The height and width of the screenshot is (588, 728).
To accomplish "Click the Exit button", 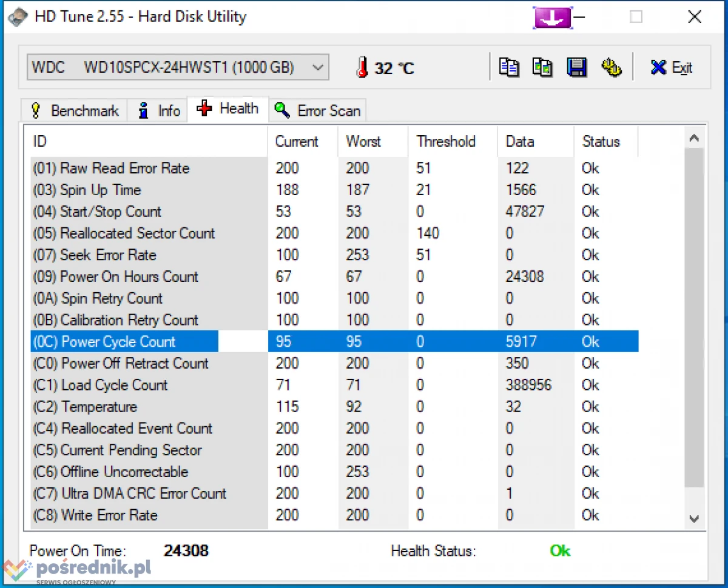I will point(671,67).
